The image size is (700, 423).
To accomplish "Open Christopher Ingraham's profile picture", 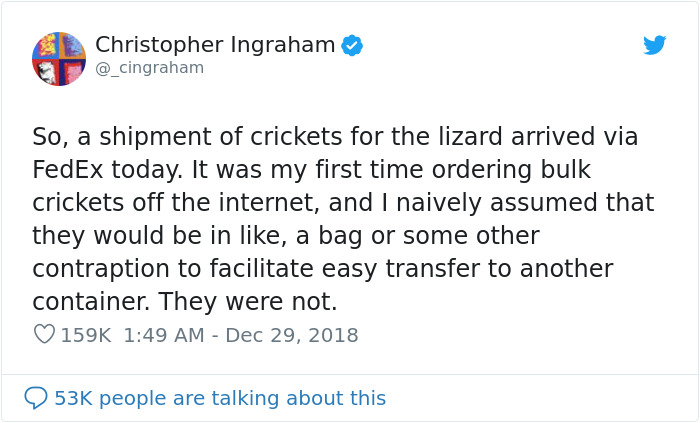I will tap(59, 58).
